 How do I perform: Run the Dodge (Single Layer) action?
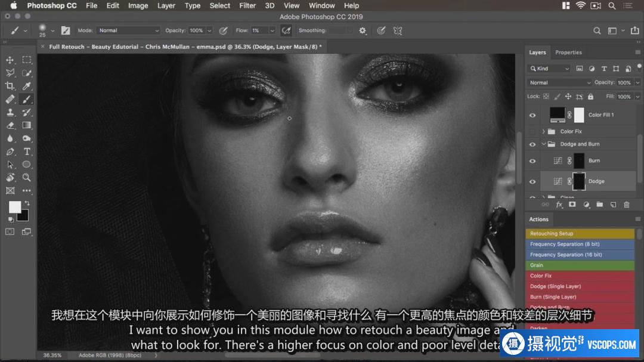coord(580,286)
